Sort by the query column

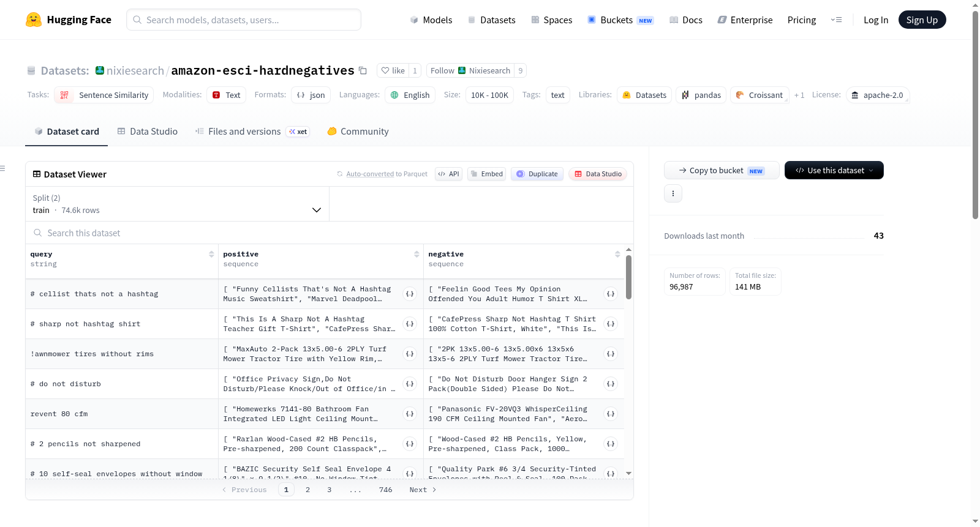[x=211, y=254]
